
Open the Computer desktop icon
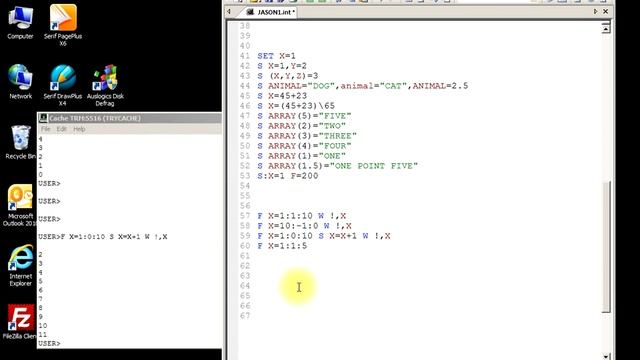pos(20,22)
